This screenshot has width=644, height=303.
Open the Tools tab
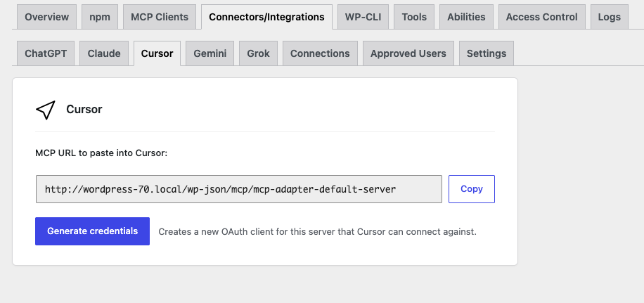click(414, 17)
